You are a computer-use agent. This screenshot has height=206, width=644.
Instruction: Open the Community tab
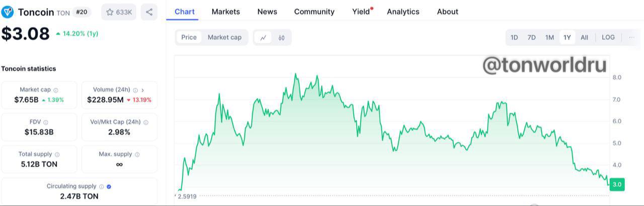[314, 12]
